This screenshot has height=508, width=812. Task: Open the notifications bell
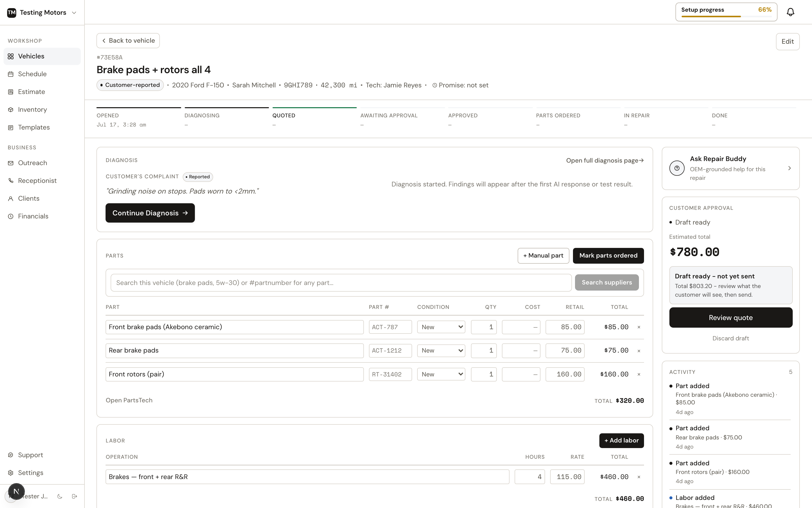(790, 12)
